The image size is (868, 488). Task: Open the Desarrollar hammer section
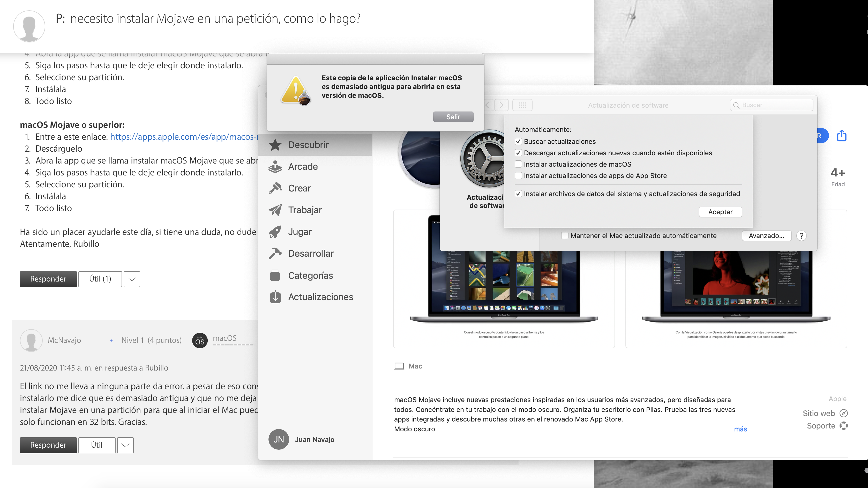(310, 253)
